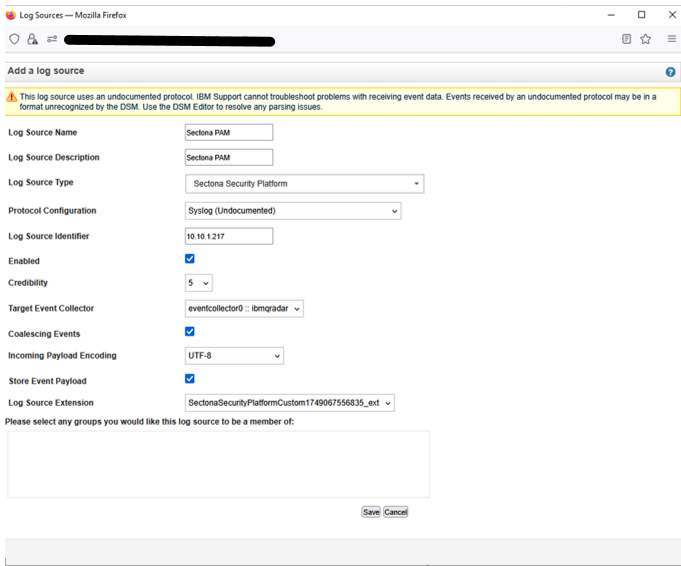Click the Save button
This screenshot has width=681, height=566.
370,512
